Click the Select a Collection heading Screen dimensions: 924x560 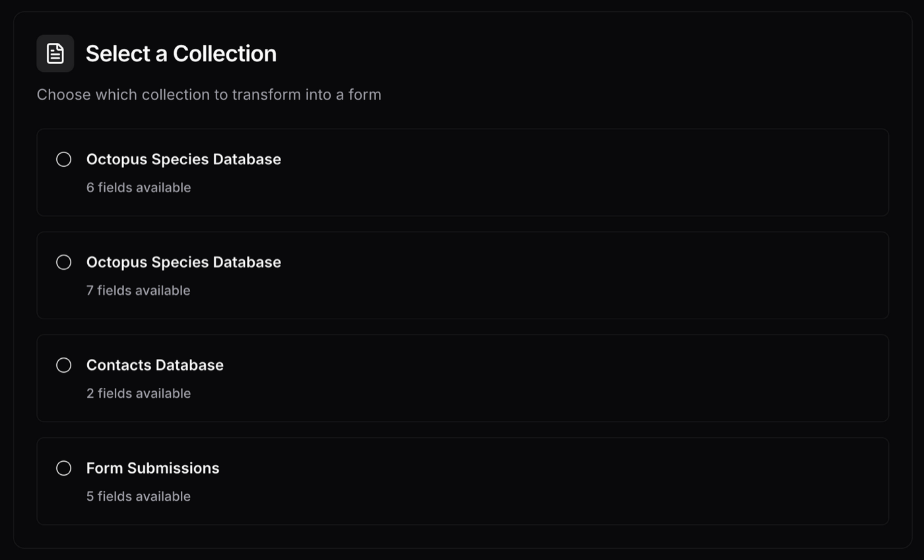pos(180,53)
